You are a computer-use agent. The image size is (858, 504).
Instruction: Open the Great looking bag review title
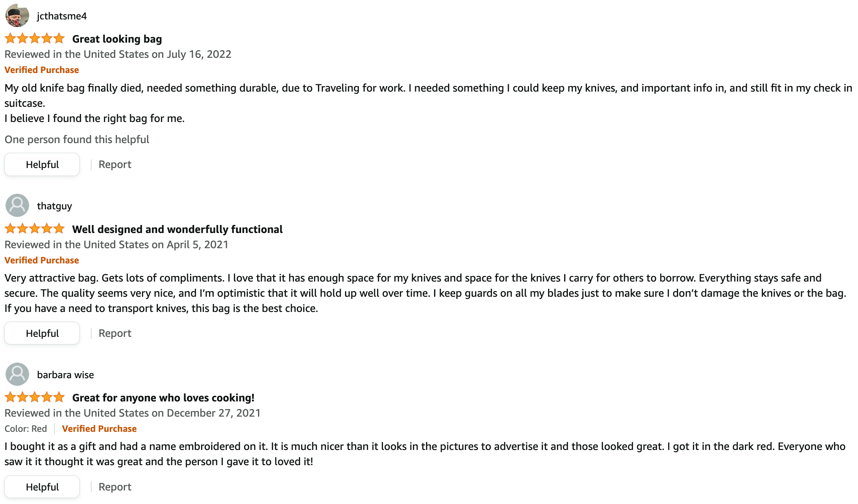[117, 39]
